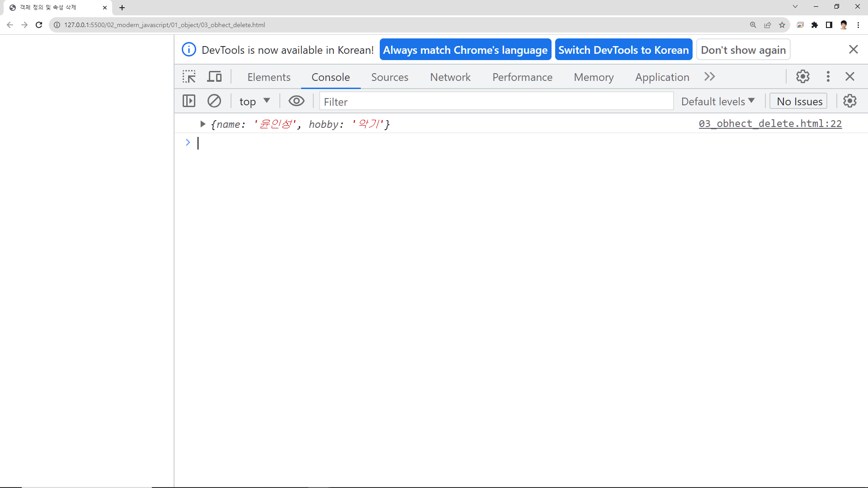Open console settings gear icon
868x488 pixels.
coord(850,101)
